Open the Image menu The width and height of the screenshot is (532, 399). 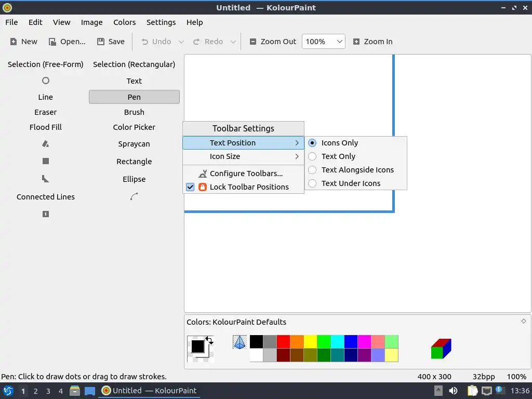point(91,22)
